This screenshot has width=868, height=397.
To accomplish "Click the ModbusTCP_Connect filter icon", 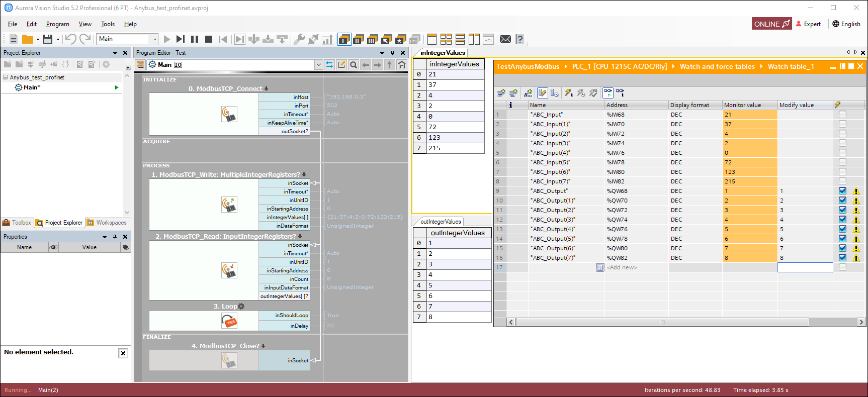I will click(x=229, y=115).
